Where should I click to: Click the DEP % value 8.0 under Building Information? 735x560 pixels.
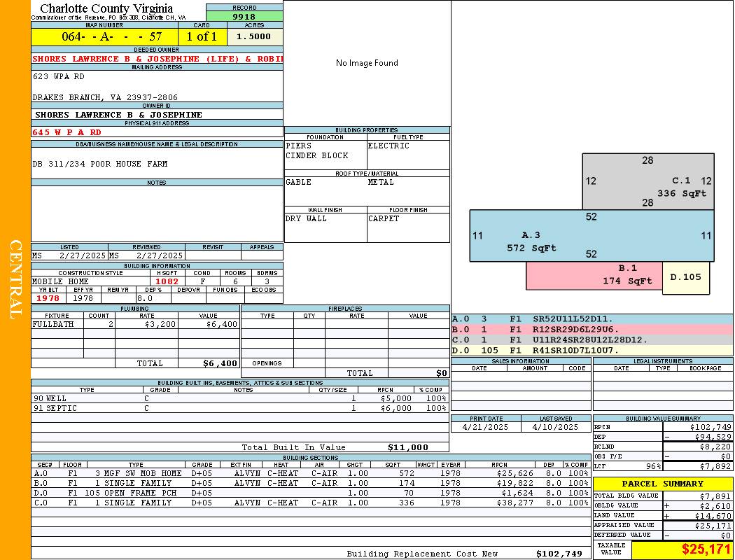(x=145, y=298)
